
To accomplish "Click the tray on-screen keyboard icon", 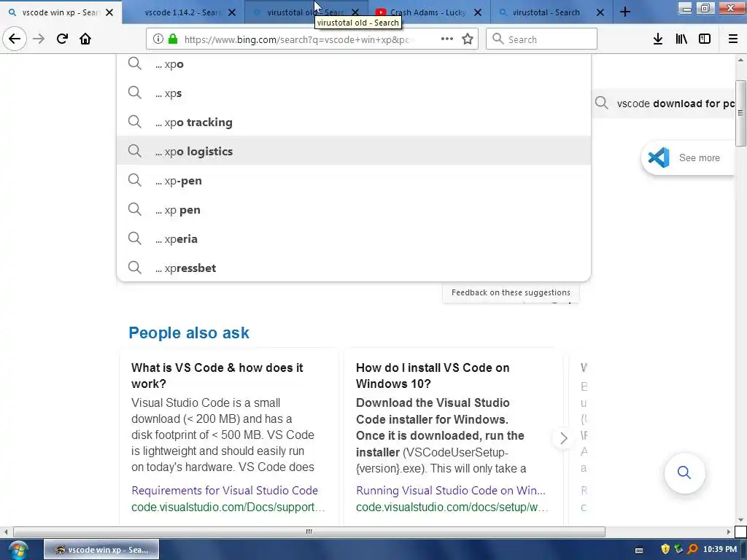I will click(x=639, y=550).
